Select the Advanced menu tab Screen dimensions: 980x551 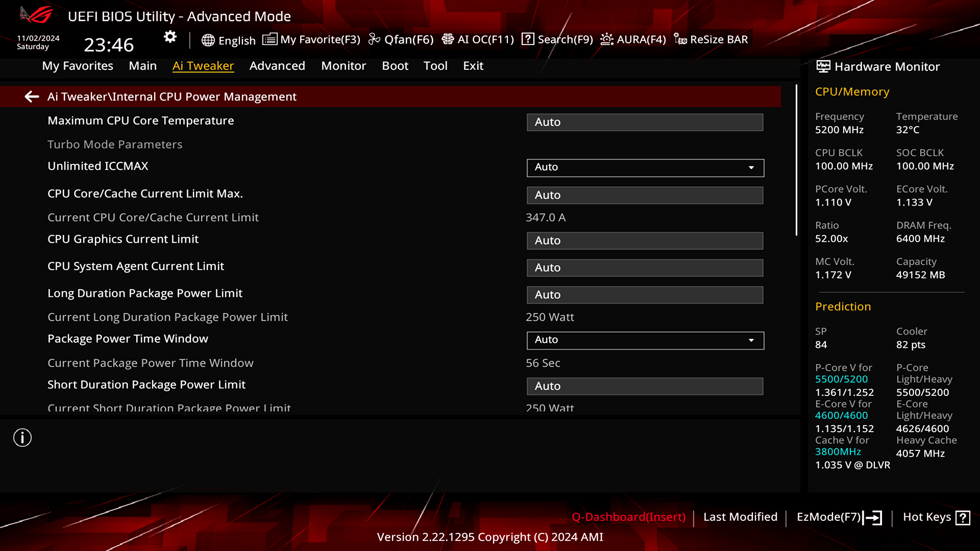click(x=277, y=65)
